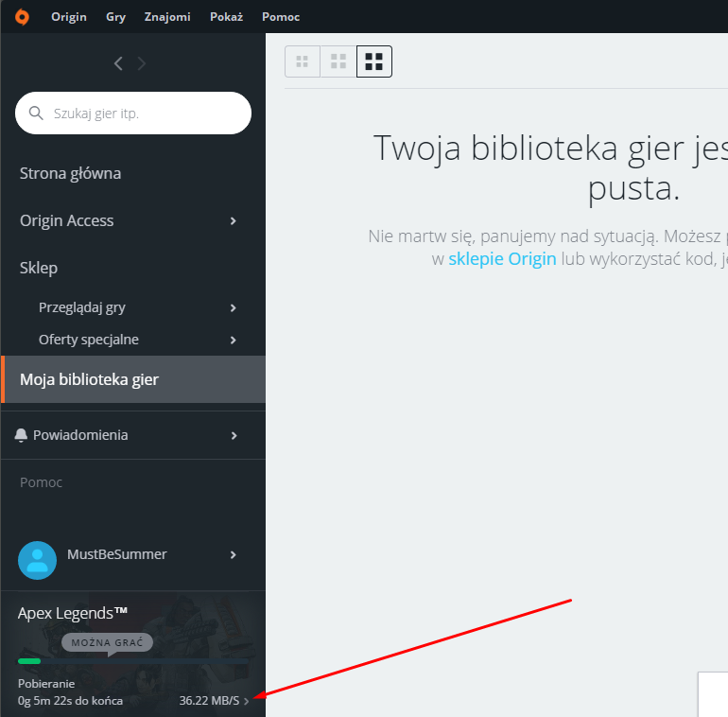Switch to medium tile grid view
This screenshot has height=717, width=728.
tap(338, 61)
